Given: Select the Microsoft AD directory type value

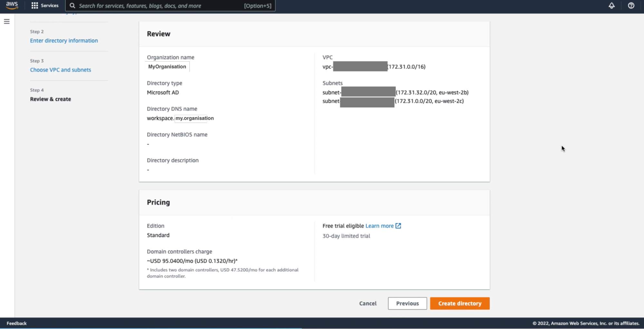Looking at the screenshot, I should pos(163,93).
